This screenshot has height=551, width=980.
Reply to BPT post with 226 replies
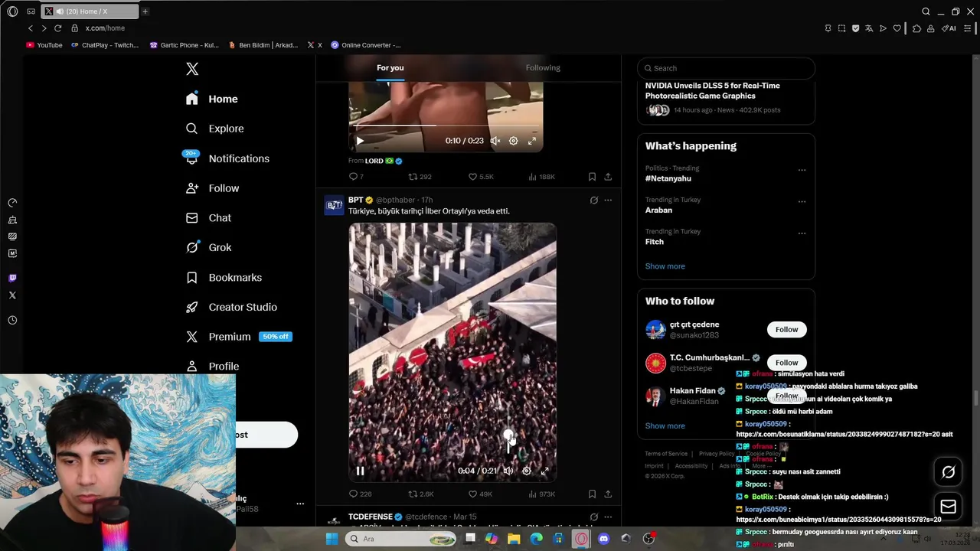point(360,494)
